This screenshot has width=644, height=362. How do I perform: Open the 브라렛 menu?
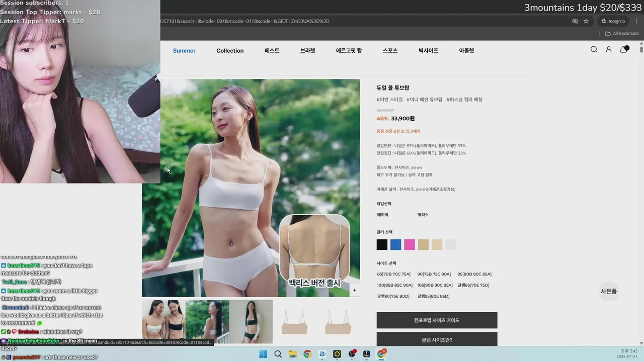[307, 50]
